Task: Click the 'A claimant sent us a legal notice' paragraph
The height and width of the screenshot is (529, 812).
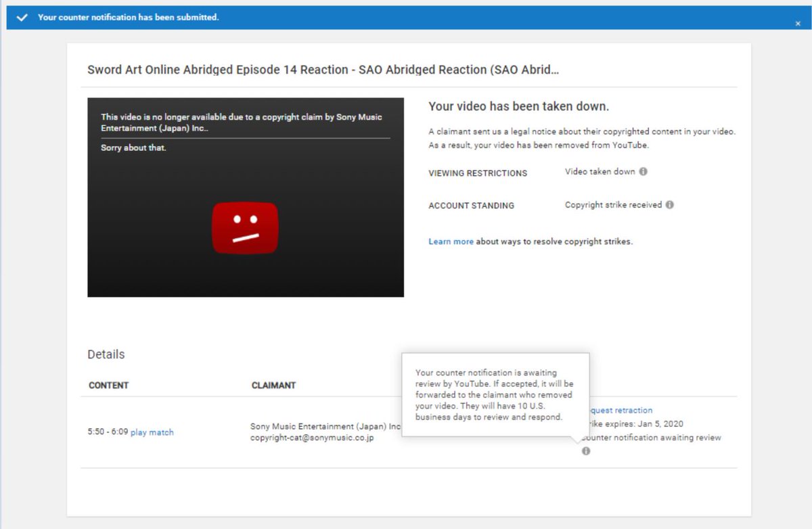Action: pyautogui.click(x=582, y=138)
